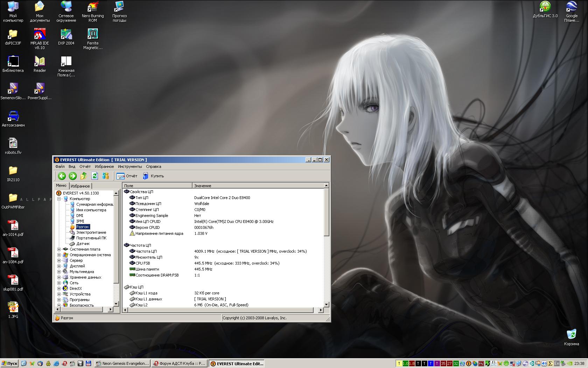Click the two-people users icon in toolbar

105,176
